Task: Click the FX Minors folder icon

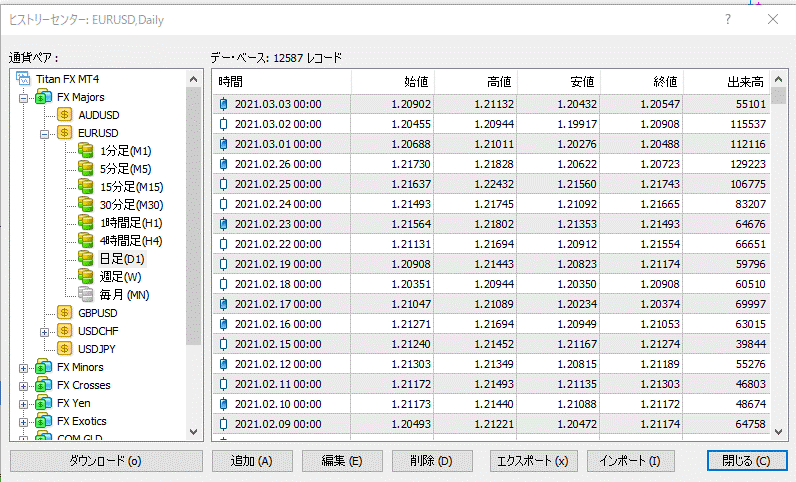Action: (44, 367)
